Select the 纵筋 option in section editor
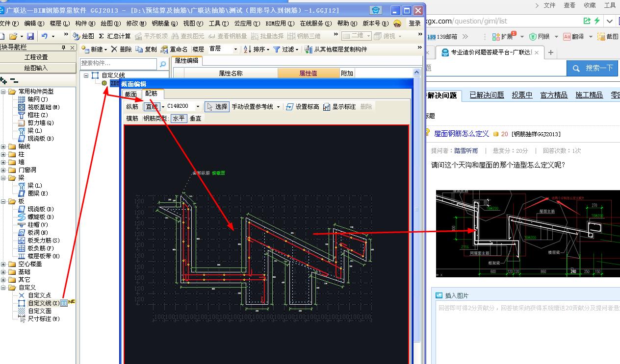The width and height of the screenshot is (620, 364). 132,106
